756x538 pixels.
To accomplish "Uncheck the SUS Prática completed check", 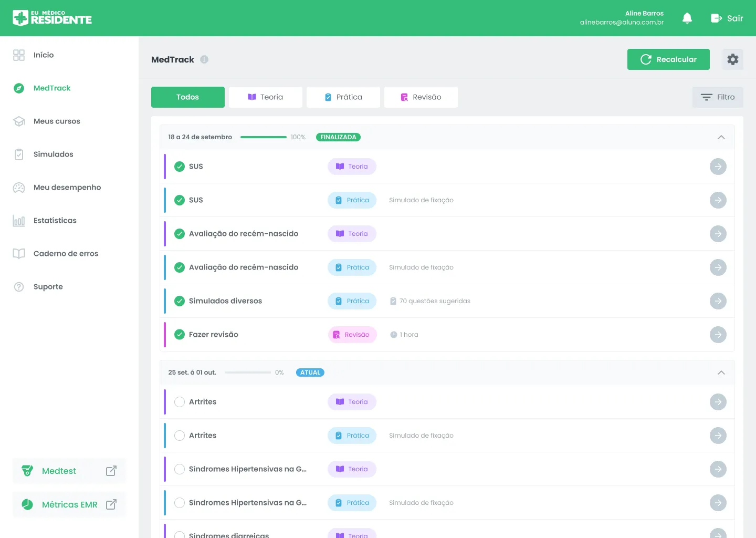I will point(180,200).
